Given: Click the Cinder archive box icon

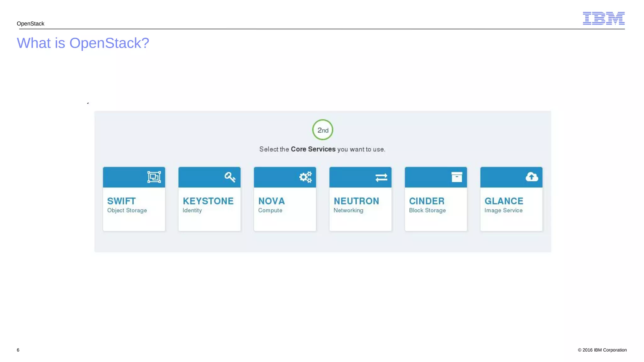Looking at the screenshot, I should [x=457, y=177].
